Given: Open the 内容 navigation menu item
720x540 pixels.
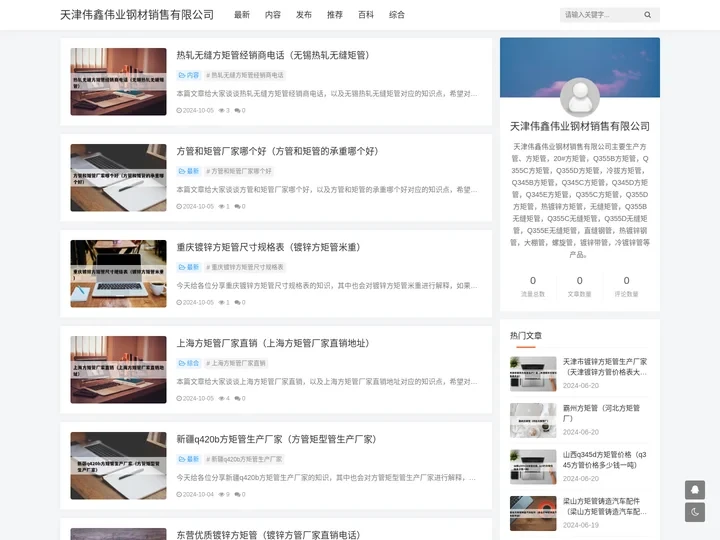Looking at the screenshot, I should [273, 15].
